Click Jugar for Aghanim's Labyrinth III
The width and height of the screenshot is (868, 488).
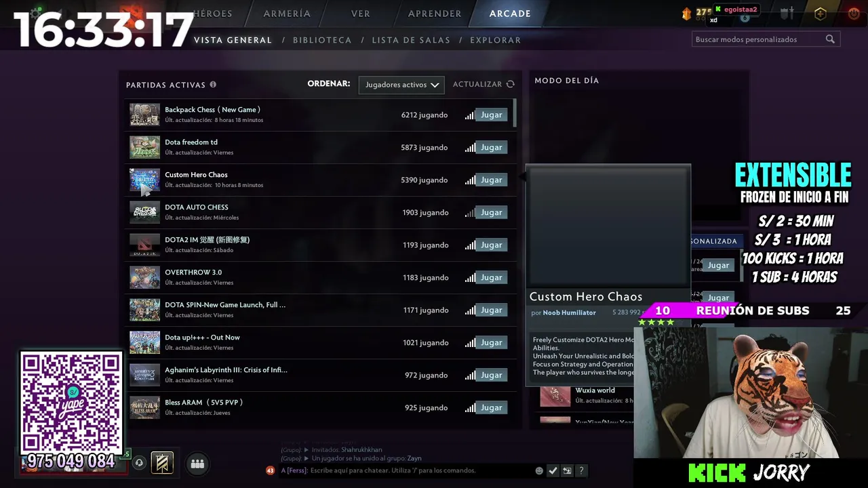491,375
